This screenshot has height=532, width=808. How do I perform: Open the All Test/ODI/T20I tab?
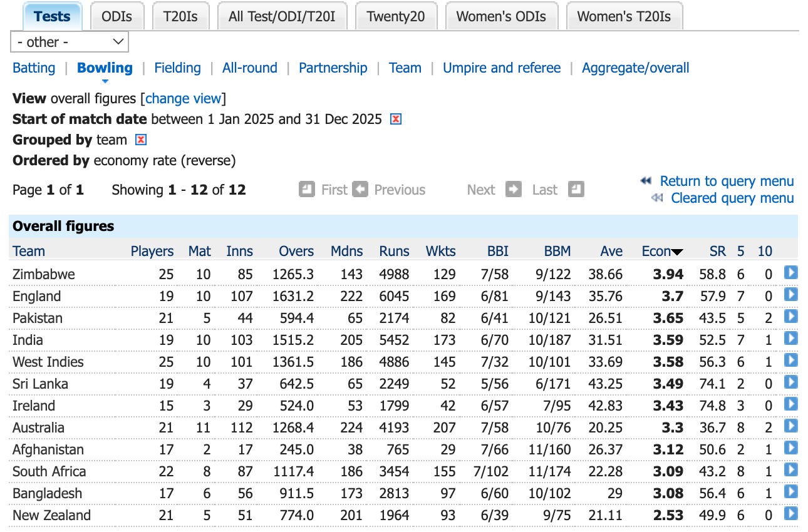point(282,16)
